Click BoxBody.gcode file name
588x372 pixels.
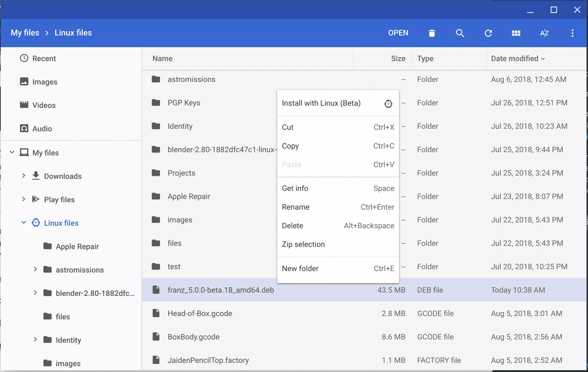click(x=193, y=337)
